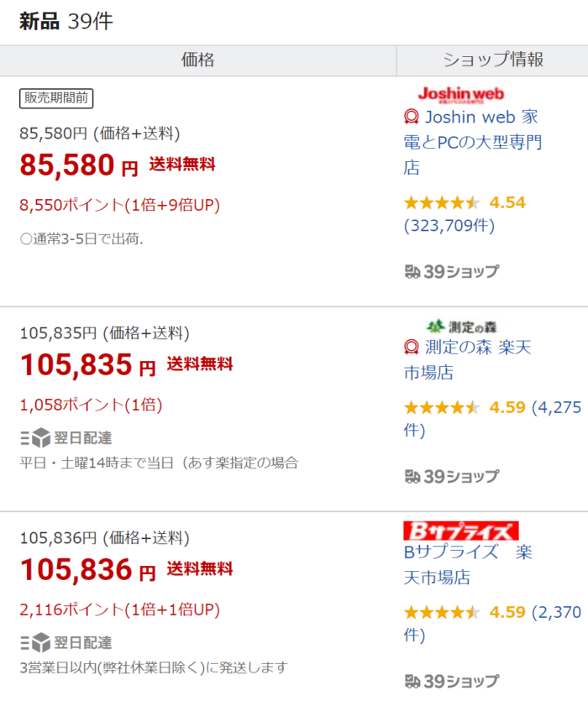This screenshot has width=588, height=701.
Task: Click the 価格 column header
Action: [197, 60]
